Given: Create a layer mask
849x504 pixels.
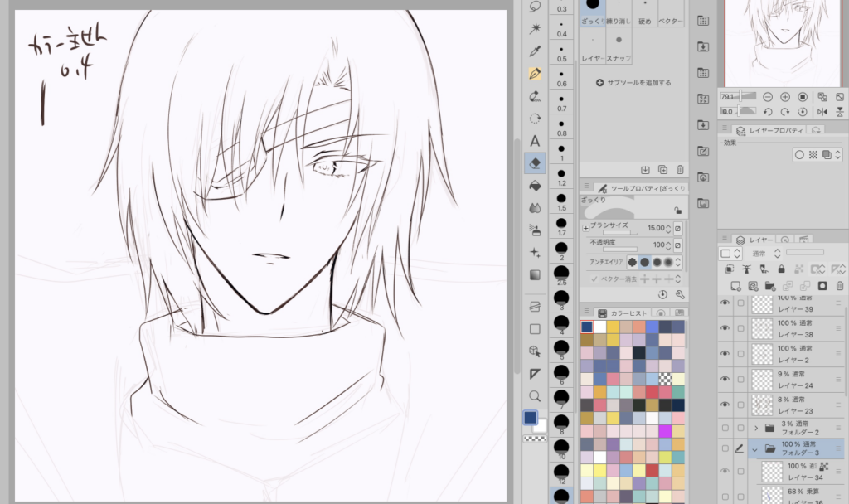Looking at the screenshot, I should (822, 286).
